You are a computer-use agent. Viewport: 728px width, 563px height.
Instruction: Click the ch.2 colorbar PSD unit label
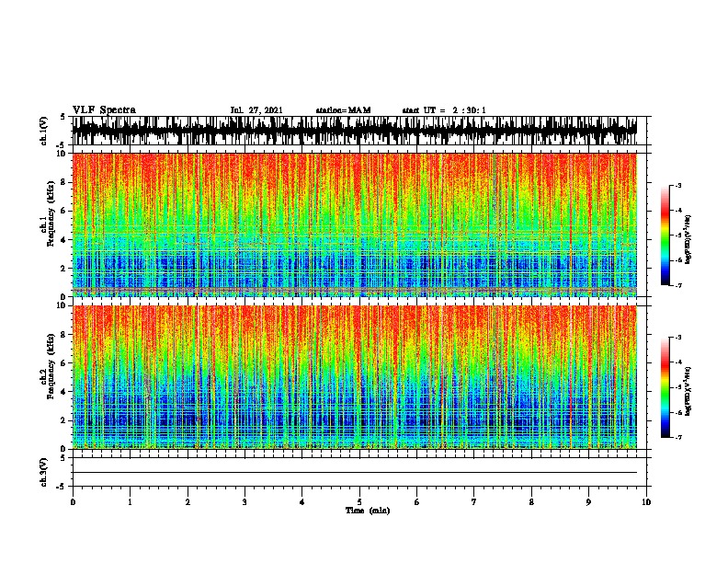pos(688,391)
